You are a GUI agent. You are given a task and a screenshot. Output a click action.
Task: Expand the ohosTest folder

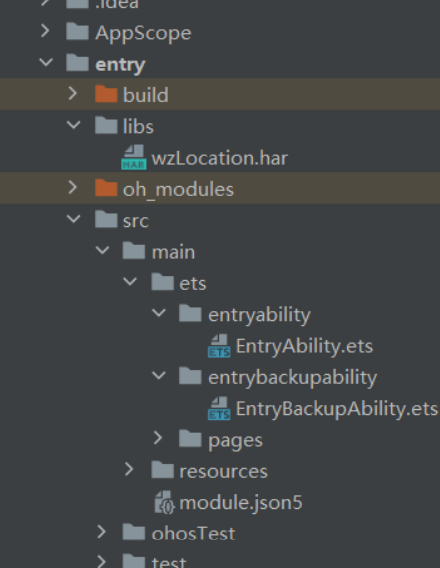click(101, 532)
